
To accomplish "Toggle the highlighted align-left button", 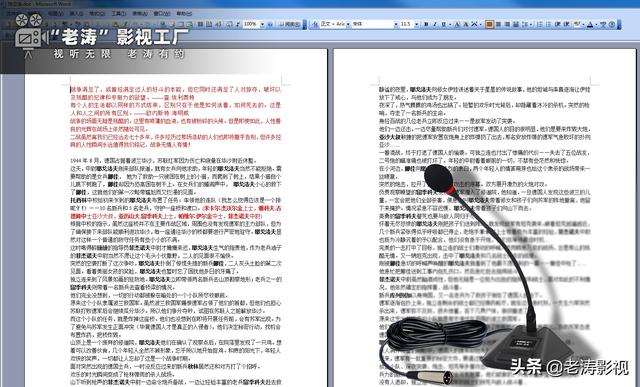I will click(x=489, y=24).
